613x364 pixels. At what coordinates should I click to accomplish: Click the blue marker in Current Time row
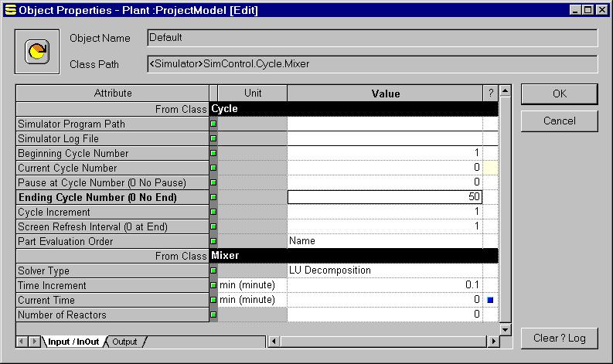pos(490,300)
